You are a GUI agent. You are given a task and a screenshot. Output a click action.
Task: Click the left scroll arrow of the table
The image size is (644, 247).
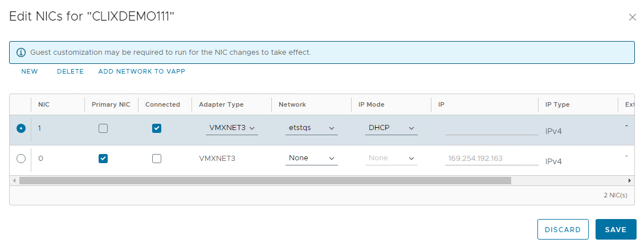pyautogui.click(x=14, y=180)
